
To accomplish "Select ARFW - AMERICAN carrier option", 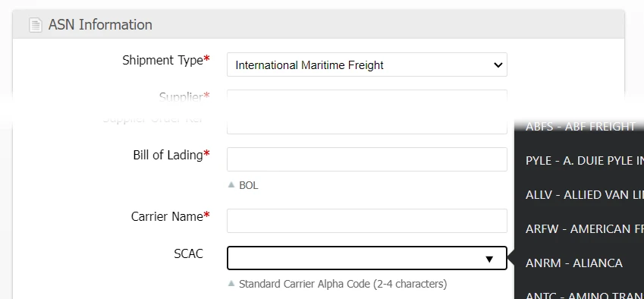I will point(579,228).
